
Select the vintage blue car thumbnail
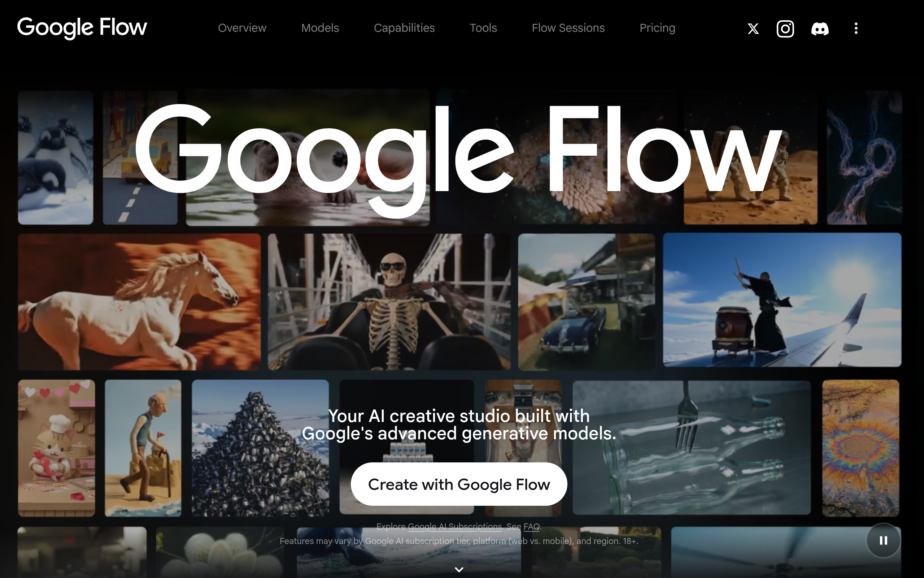pyautogui.click(x=586, y=302)
